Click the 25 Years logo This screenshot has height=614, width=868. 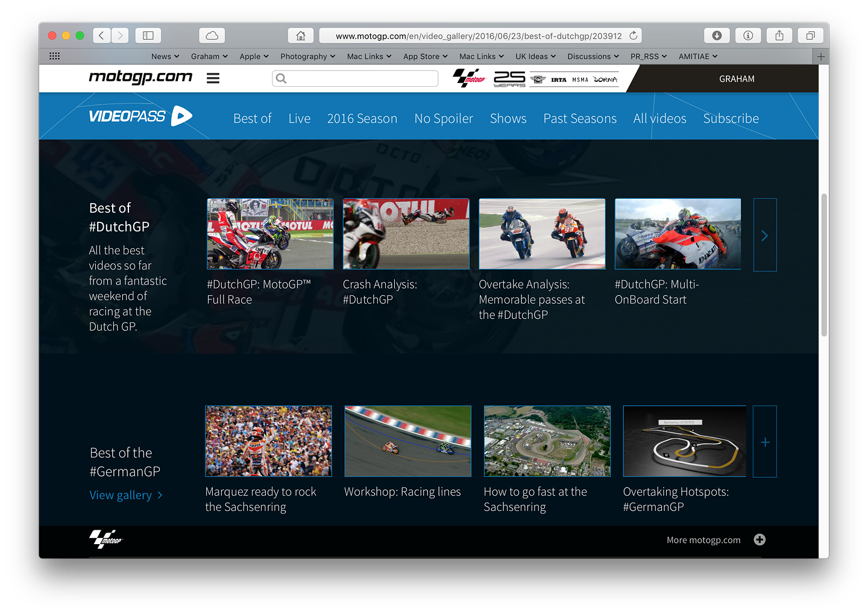coord(509,79)
